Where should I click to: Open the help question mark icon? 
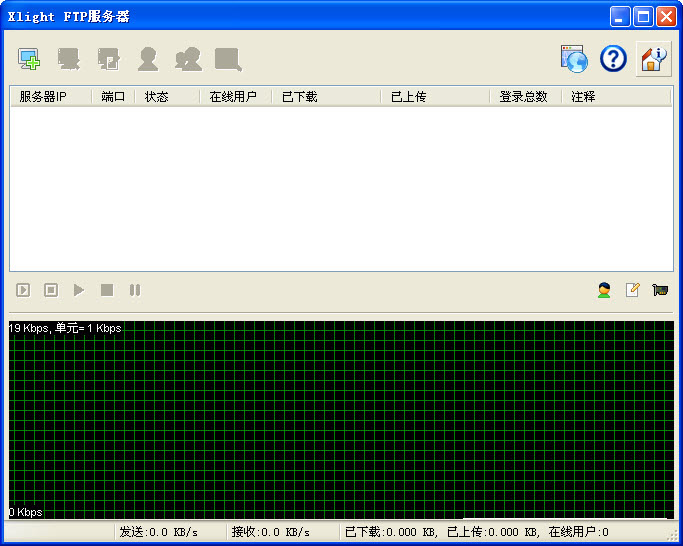(x=613, y=59)
